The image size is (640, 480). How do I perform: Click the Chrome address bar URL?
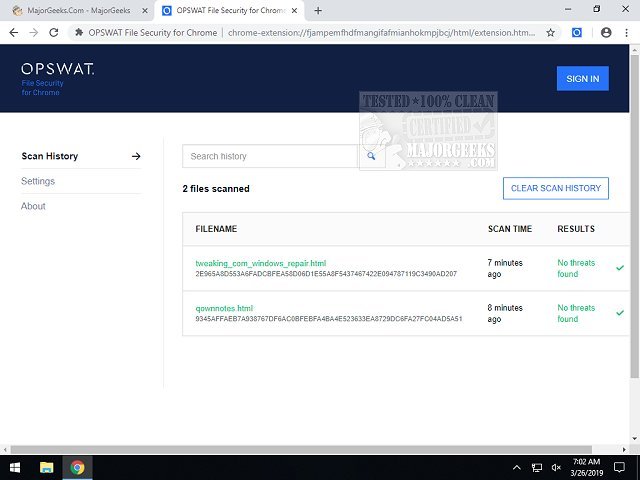coord(381,33)
